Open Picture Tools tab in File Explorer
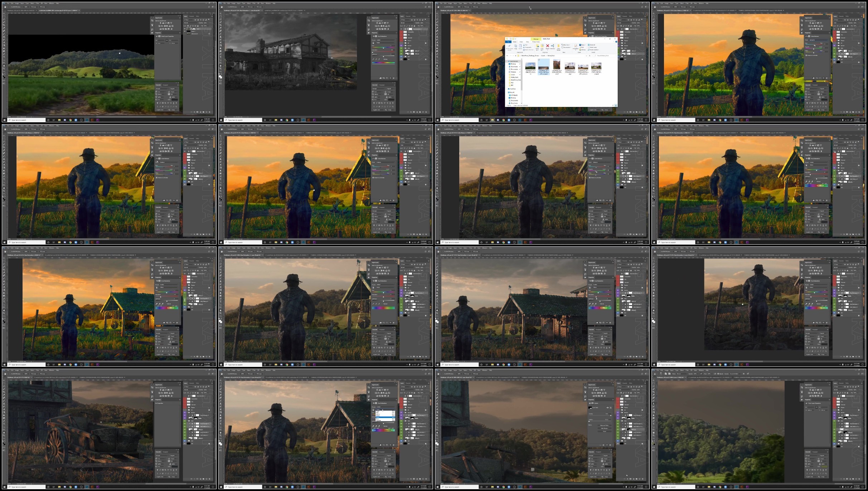The image size is (868, 491). tap(536, 42)
